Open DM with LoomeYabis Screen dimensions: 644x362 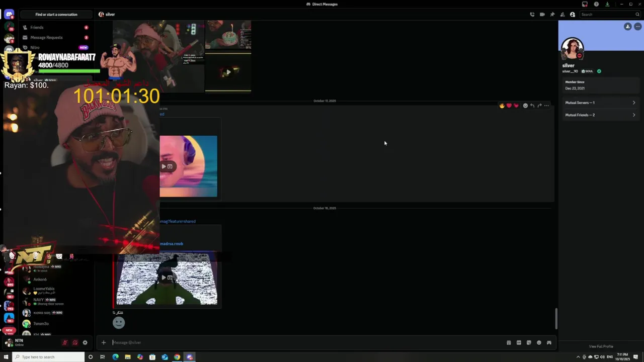[x=56, y=291]
